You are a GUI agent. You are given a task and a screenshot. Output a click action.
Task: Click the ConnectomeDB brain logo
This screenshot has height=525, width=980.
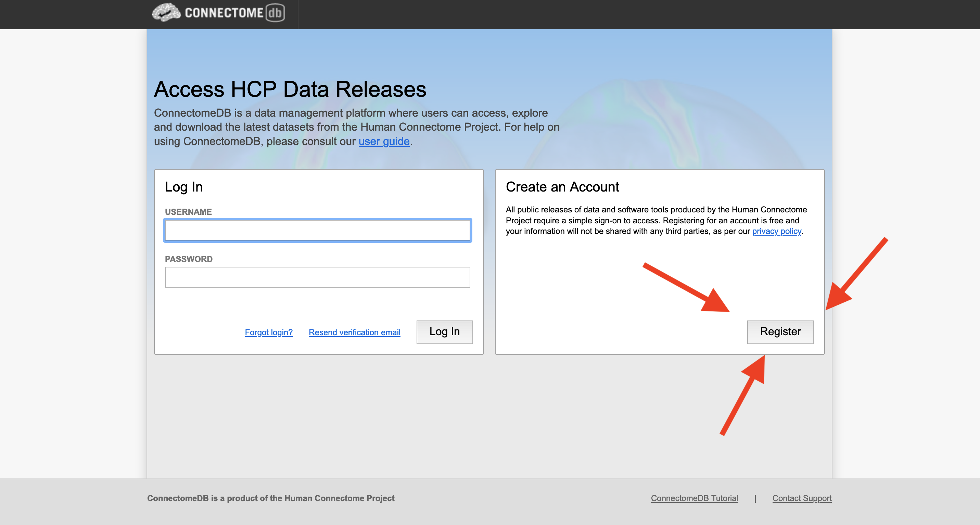218,13
